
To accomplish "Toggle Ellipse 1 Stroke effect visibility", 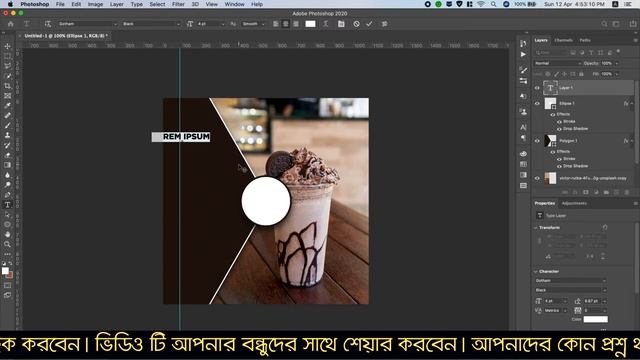I will pyautogui.click(x=559, y=122).
